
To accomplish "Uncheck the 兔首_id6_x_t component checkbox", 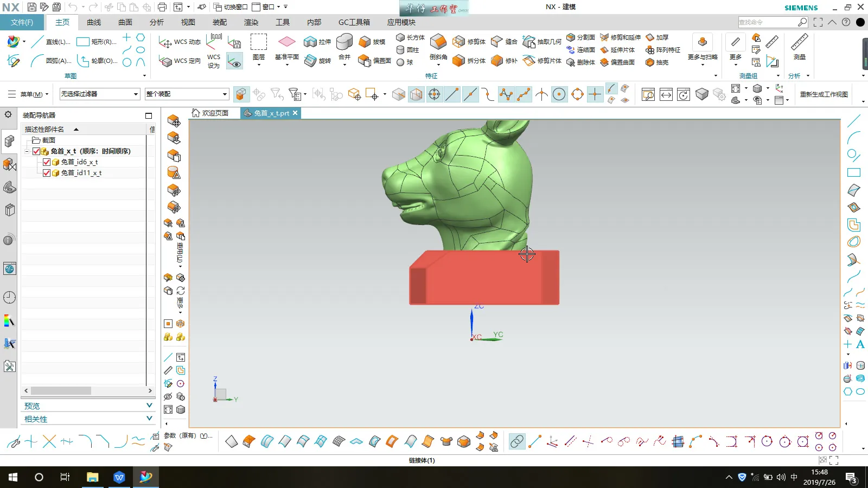I will (47, 162).
